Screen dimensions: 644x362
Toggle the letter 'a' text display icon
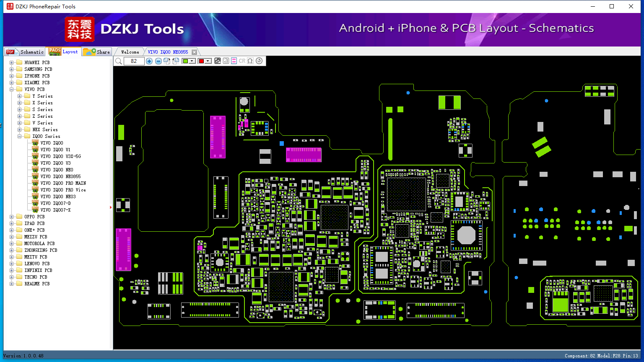[226, 61]
